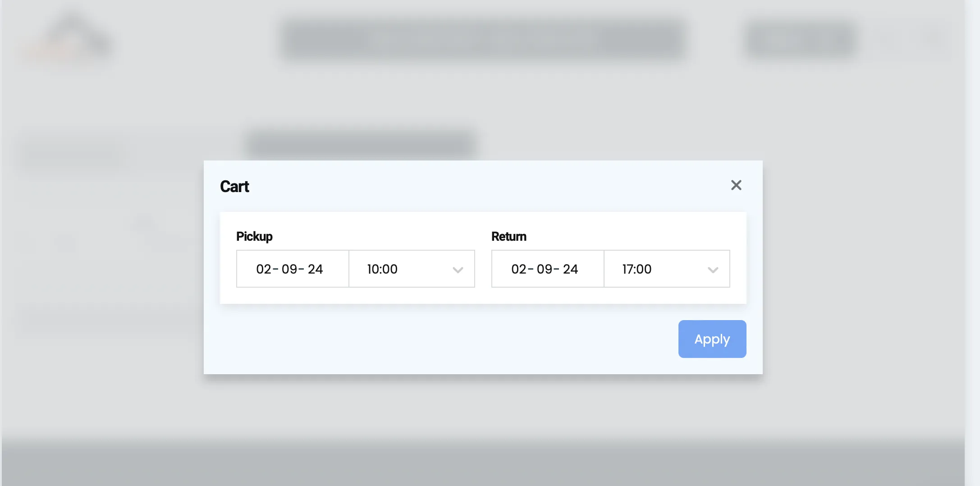980x486 pixels.
Task: Click the Cart dialog heading
Action: point(234,187)
